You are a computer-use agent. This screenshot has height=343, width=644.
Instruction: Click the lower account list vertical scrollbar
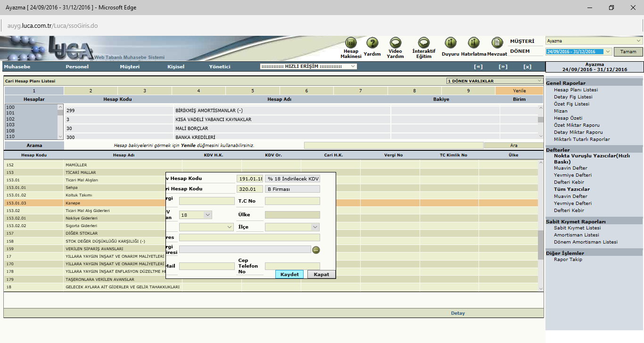540,225
